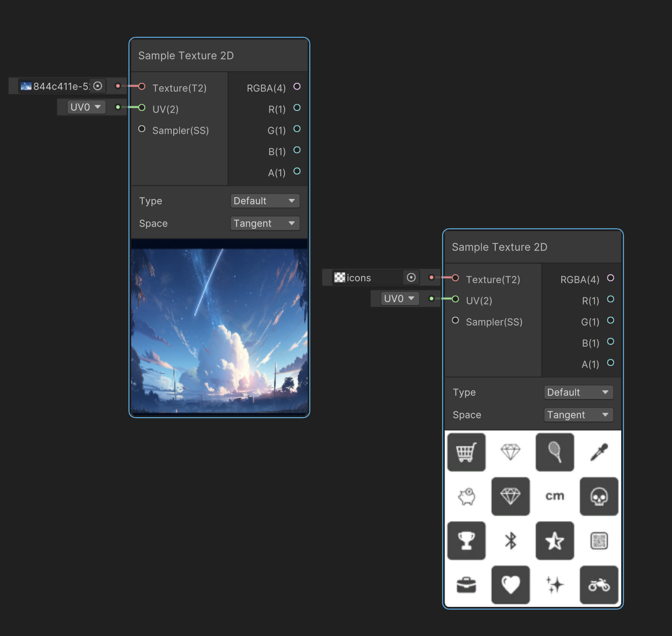672x636 pixels.
Task: Open texture picker for 844c411e texture field
Action: coord(98,86)
